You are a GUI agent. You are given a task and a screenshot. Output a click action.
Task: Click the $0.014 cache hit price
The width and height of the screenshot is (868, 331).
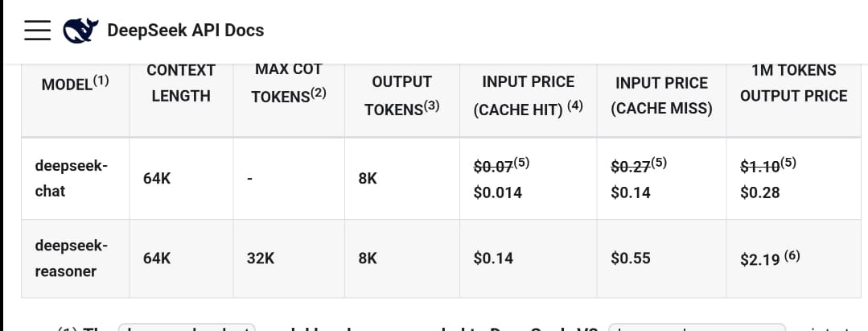point(498,192)
